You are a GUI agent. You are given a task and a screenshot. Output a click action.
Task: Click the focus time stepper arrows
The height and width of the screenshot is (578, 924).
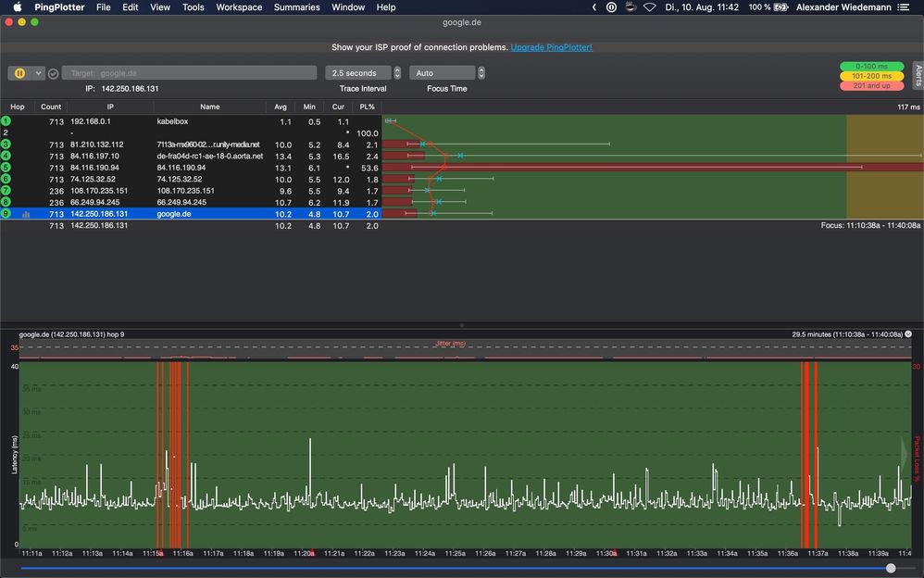(x=481, y=73)
